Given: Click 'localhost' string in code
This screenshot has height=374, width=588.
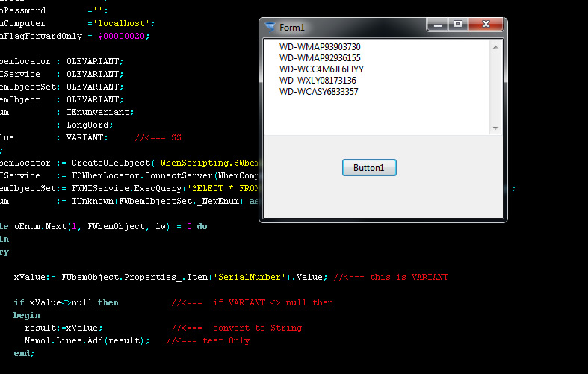Looking at the screenshot, I should pos(122,23).
